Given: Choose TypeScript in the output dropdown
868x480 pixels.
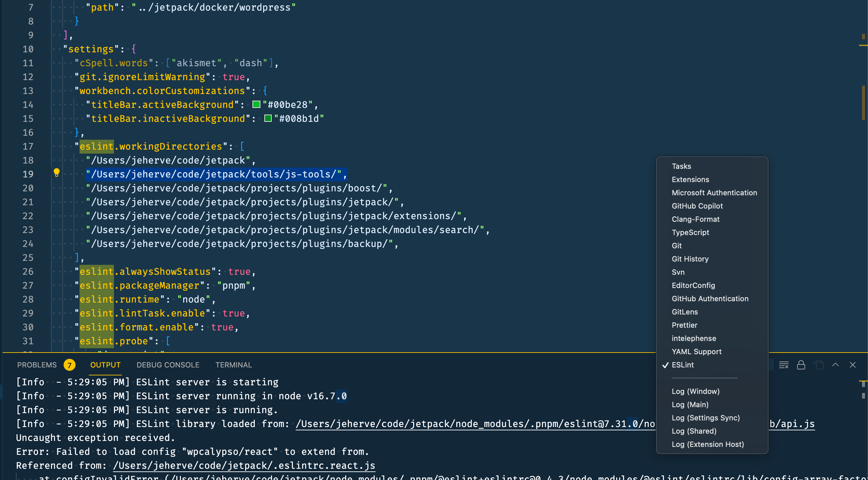Looking at the screenshot, I should (690, 233).
